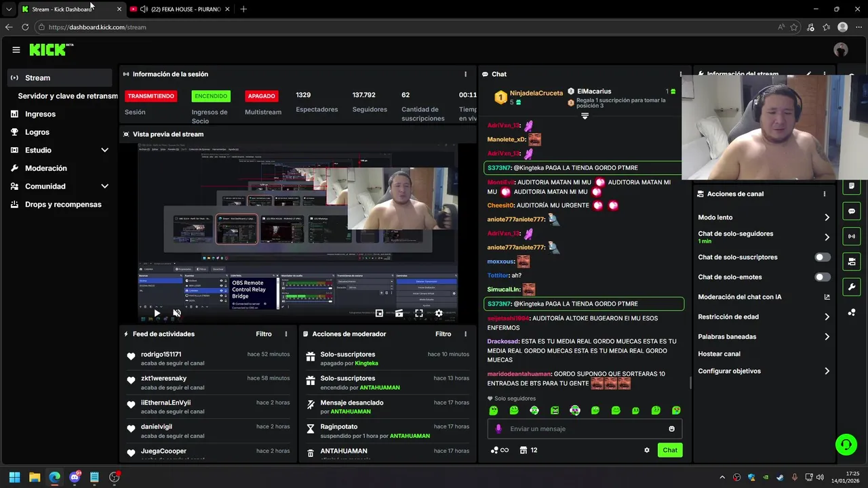Open Información de la sesión options menu
This screenshot has height=488, width=868.
pos(465,74)
